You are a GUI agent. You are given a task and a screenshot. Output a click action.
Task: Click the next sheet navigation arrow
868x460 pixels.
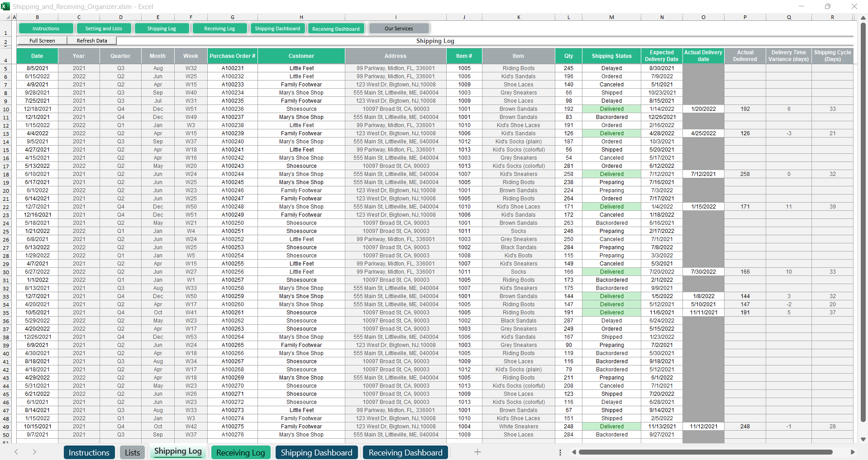coord(34,452)
